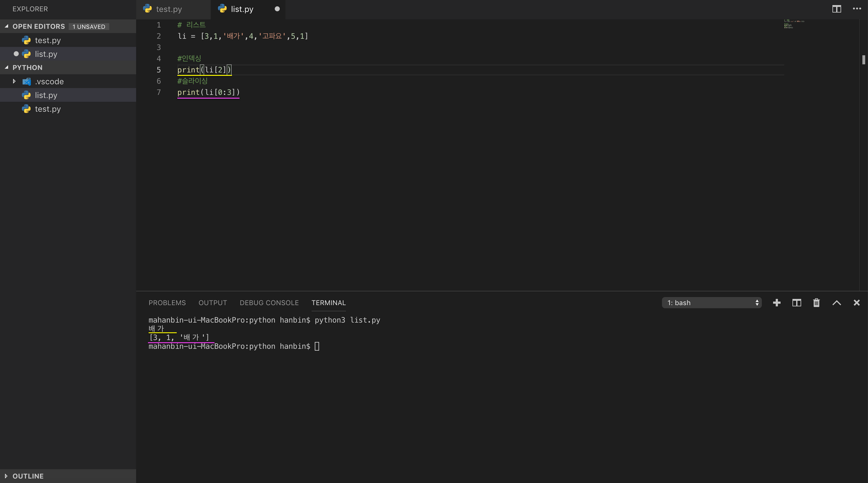The image size is (868, 483).
Task: Collapse the PYTHON folder section
Action: coord(27,68)
